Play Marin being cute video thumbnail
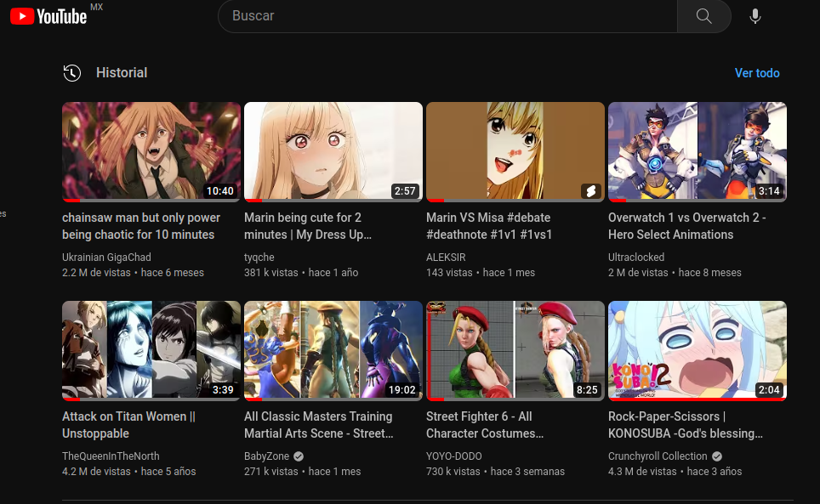Screen dimensions: 820x504 click(x=333, y=151)
